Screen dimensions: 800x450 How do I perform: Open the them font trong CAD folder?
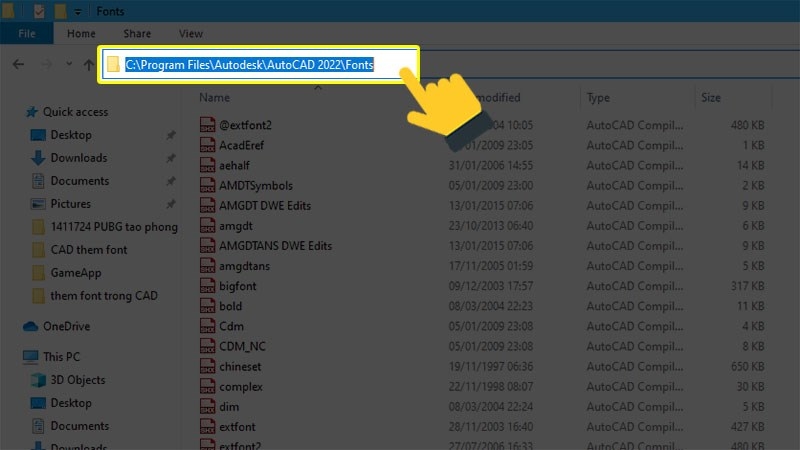tap(104, 296)
